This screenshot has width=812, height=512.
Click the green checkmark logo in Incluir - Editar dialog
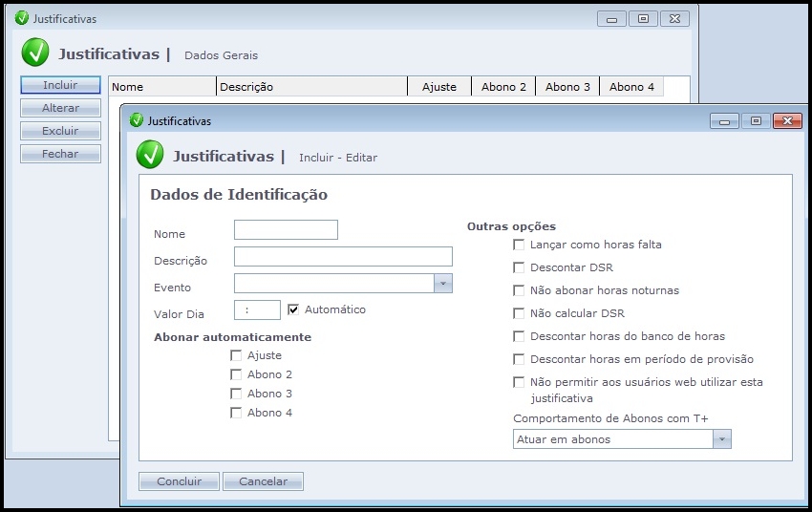150,155
